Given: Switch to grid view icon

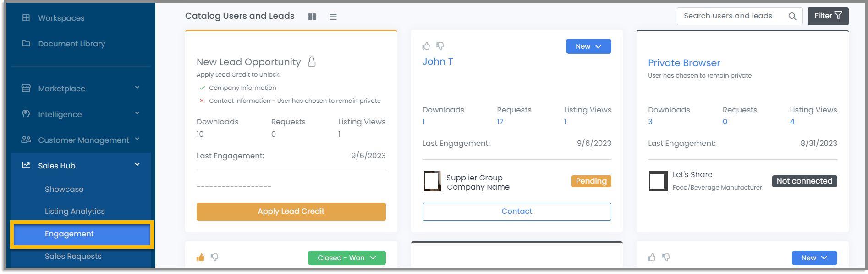Looking at the screenshot, I should point(312,17).
